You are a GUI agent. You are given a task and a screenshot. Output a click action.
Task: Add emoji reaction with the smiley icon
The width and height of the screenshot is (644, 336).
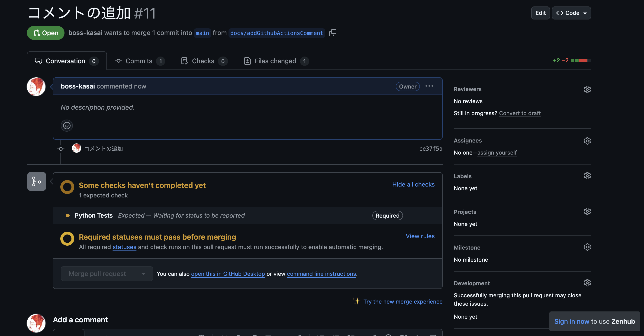[67, 126]
